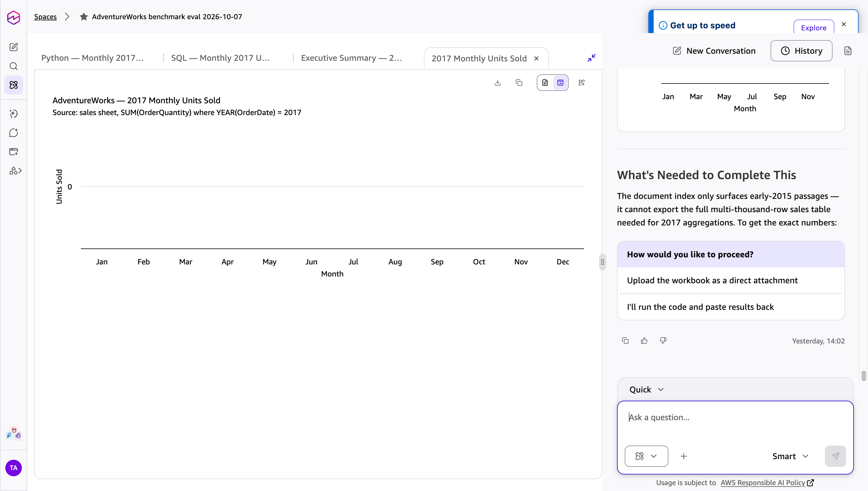Switch the artifact to document view

click(545, 83)
